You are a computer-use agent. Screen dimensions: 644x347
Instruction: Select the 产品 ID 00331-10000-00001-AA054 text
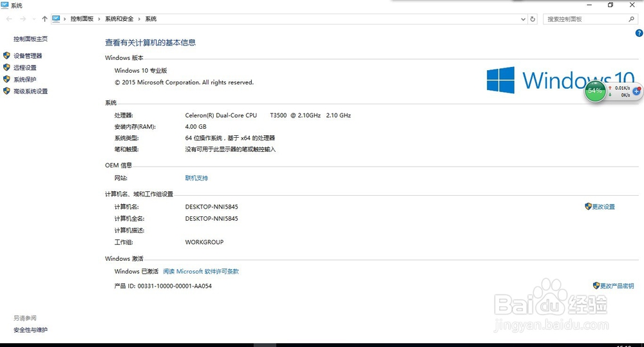coord(163,286)
